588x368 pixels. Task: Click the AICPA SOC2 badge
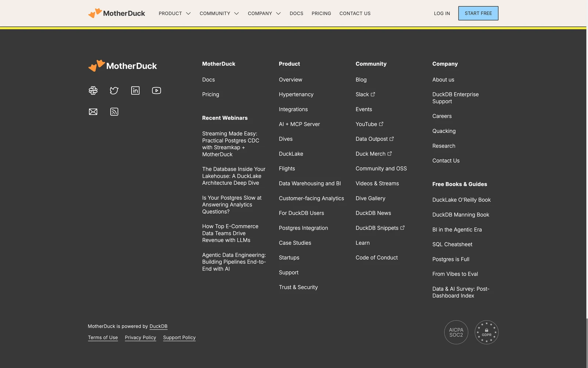pyautogui.click(x=456, y=332)
